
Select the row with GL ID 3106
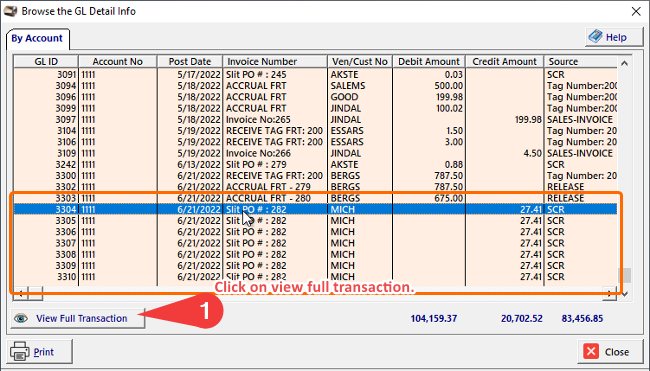pos(315,142)
